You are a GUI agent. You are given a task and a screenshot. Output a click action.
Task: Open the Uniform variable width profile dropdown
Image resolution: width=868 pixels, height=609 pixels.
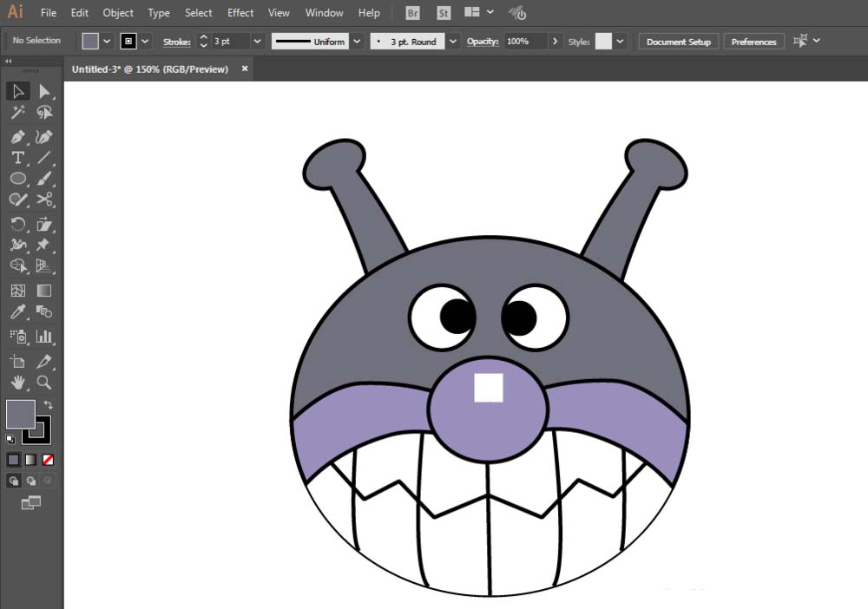point(357,42)
